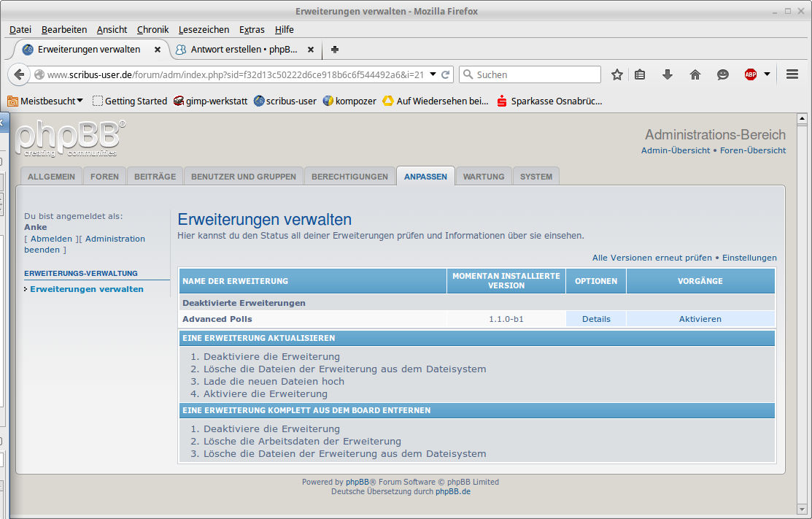This screenshot has width=812, height=519.
Task: Click the phpBB logo
Action: point(70,138)
